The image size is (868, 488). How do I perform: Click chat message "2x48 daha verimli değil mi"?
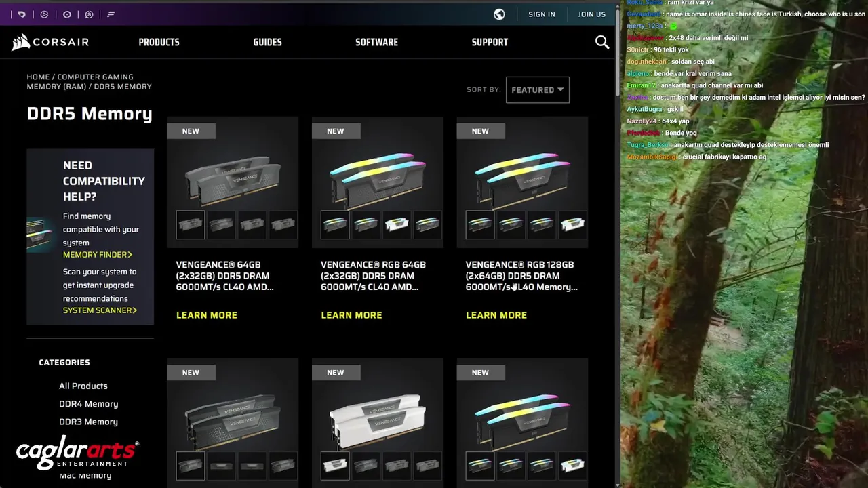coord(707,38)
